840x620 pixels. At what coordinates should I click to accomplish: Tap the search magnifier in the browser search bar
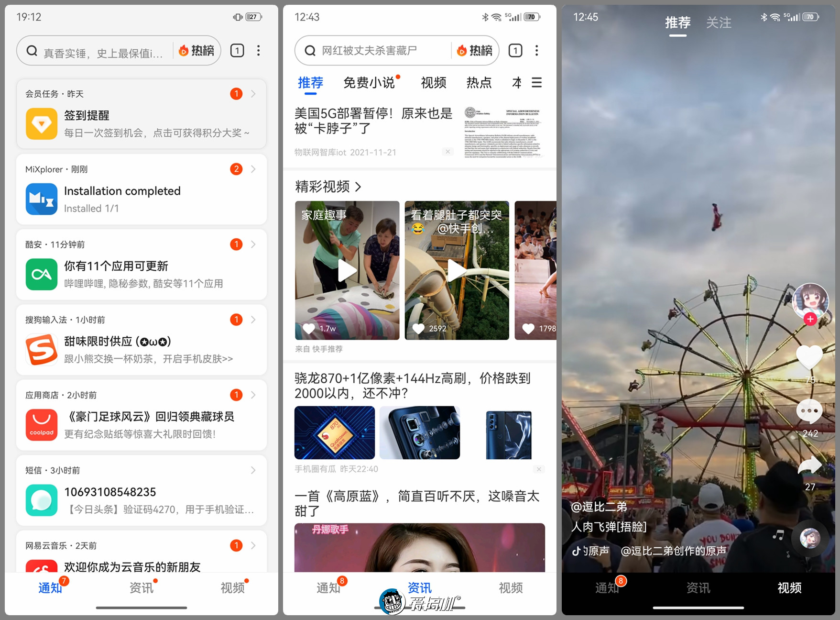tap(309, 50)
